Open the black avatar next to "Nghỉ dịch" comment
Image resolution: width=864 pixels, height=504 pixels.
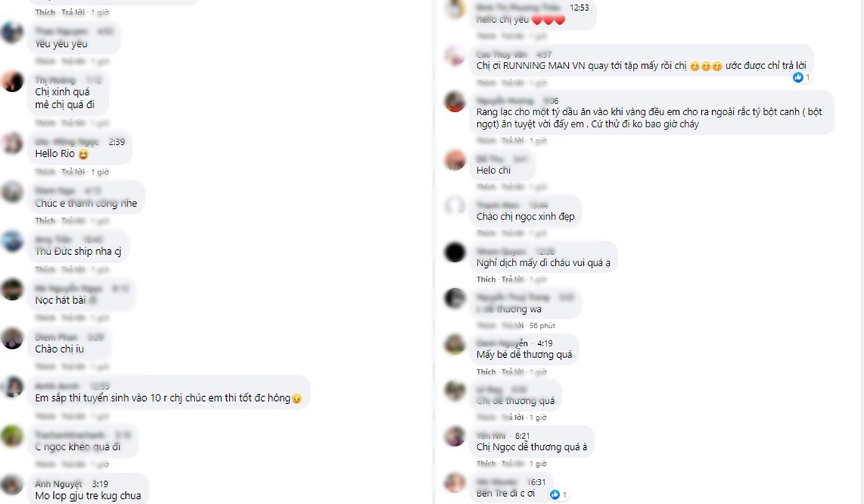[x=454, y=252]
